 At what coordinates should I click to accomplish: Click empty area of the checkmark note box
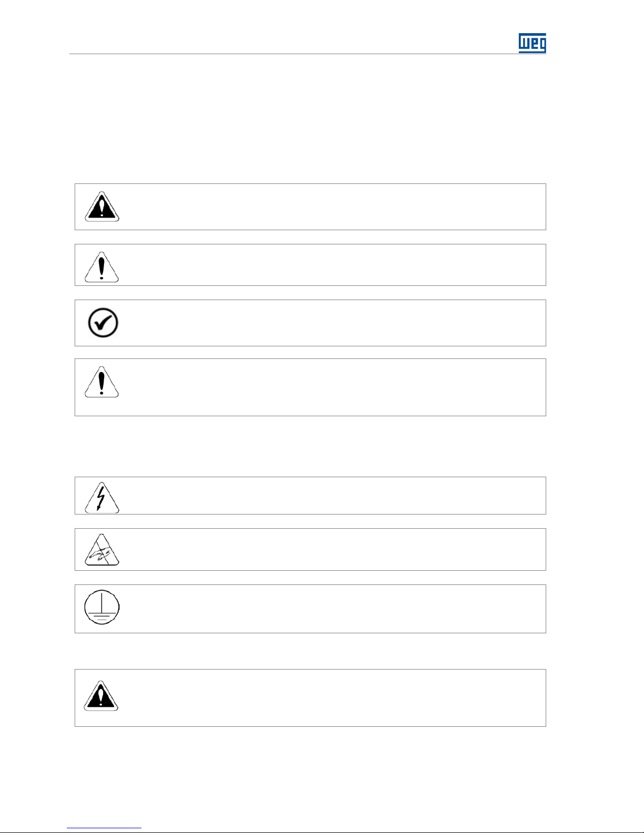331,323
